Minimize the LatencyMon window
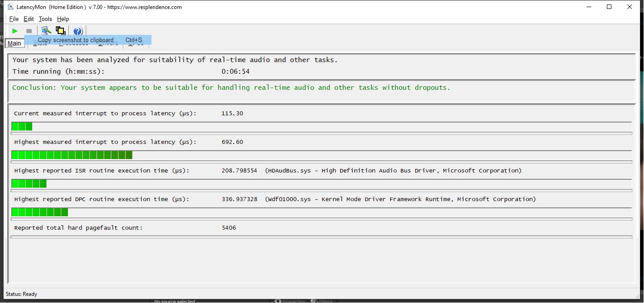644x303 pixels. (x=589, y=7)
